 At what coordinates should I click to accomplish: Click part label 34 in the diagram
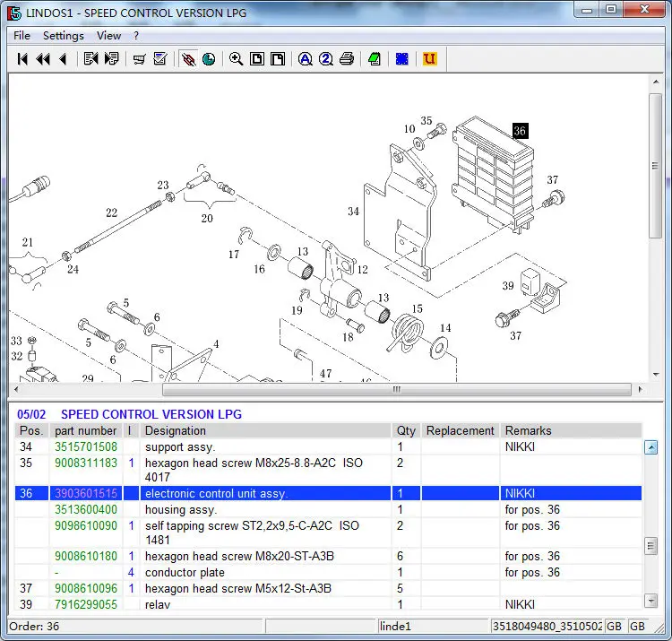(x=353, y=212)
